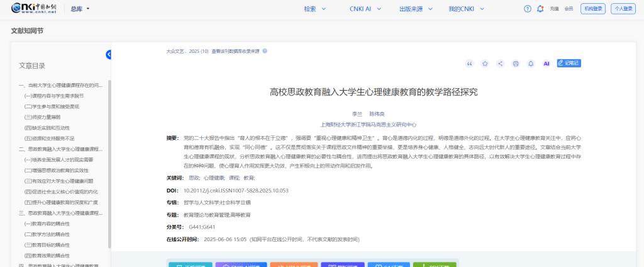Click the share icon
The width and height of the screenshot is (644, 267).
(501, 64)
